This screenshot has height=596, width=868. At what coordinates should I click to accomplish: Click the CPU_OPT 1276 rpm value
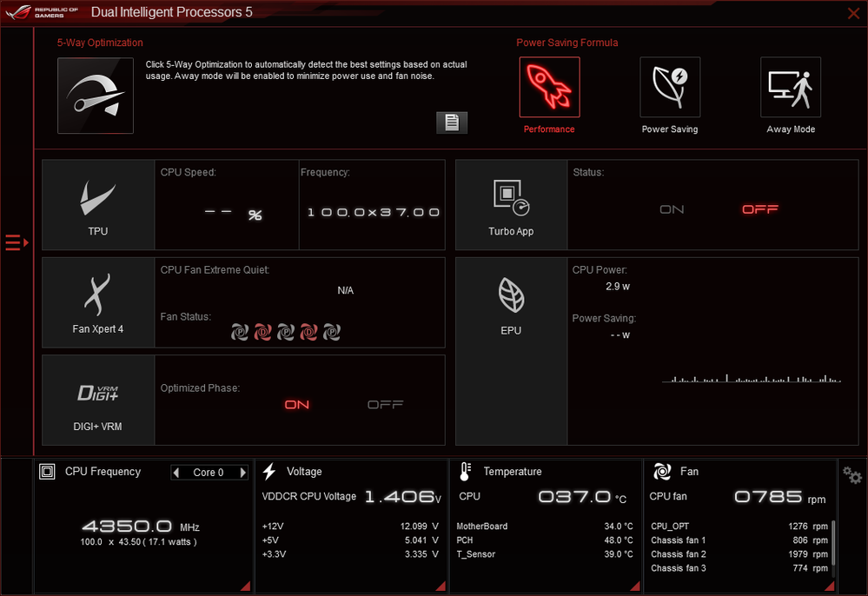[x=808, y=526]
